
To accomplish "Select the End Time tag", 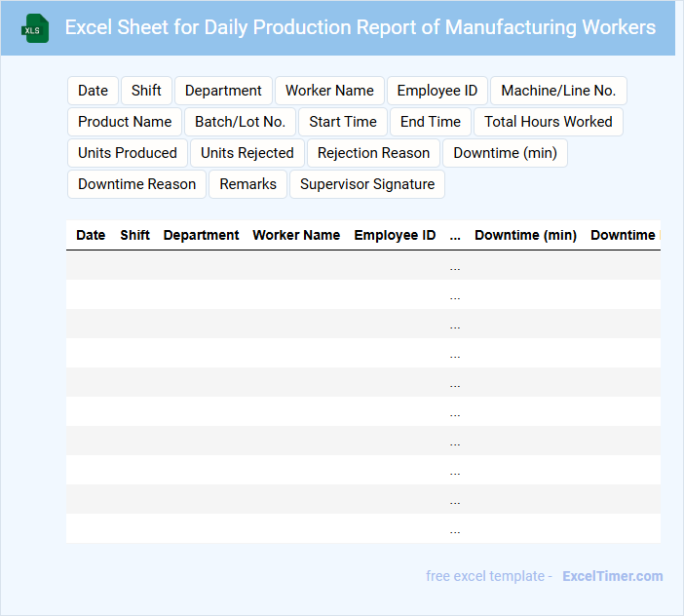I will pos(431,122).
